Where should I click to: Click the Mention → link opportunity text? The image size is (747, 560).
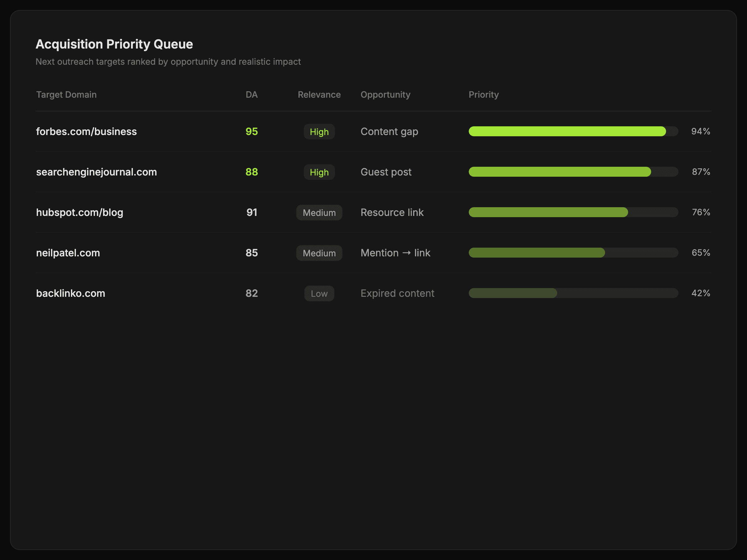coord(395,253)
